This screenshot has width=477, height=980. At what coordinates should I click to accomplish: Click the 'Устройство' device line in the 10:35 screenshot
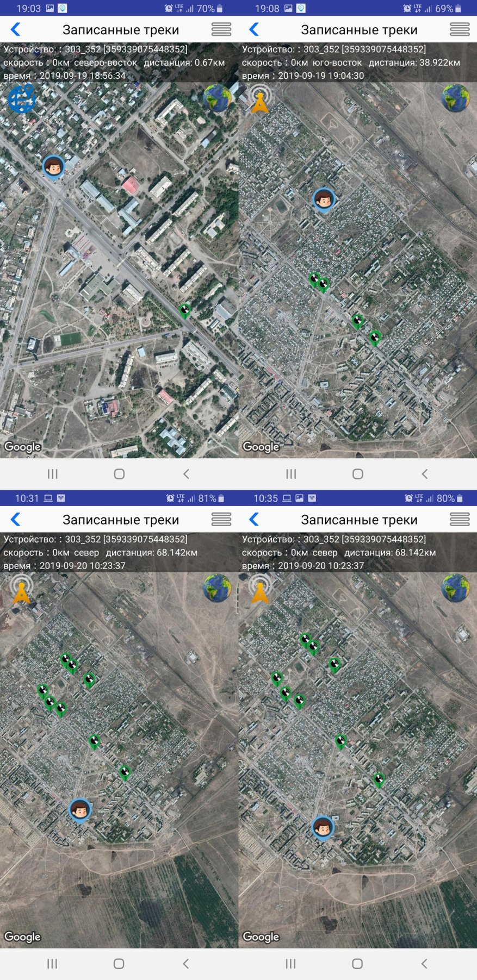(334, 539)
